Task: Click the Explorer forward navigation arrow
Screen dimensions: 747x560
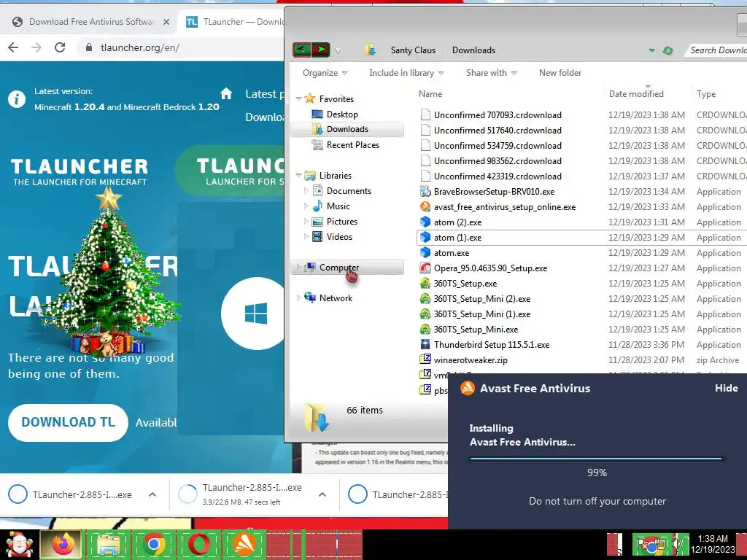Action: pyautogui.click(x=321, y=50)
